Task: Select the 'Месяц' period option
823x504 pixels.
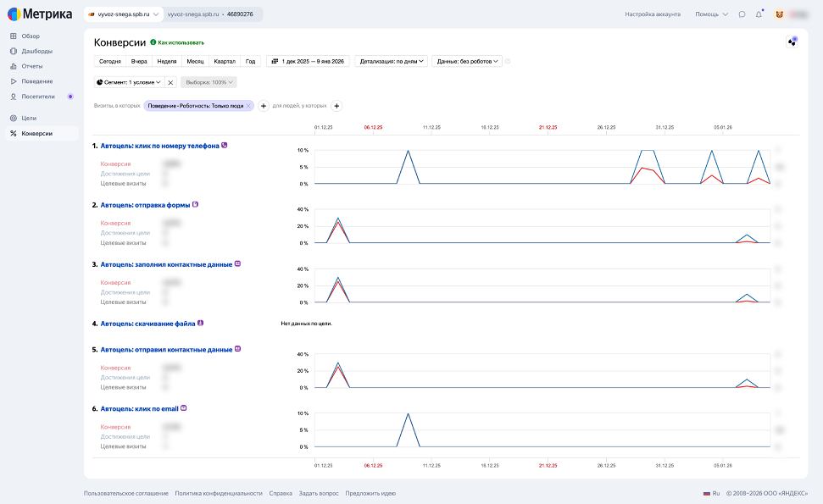Action: pyautogui.click(x=195, y=61)
